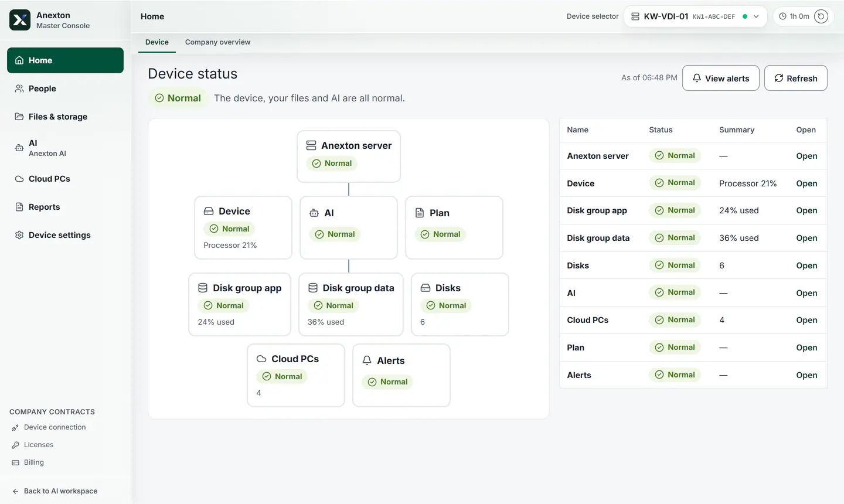This screenshot has height=504, width=844.
Task: Open Device settings in the sidebar
Action: point(65,235)
